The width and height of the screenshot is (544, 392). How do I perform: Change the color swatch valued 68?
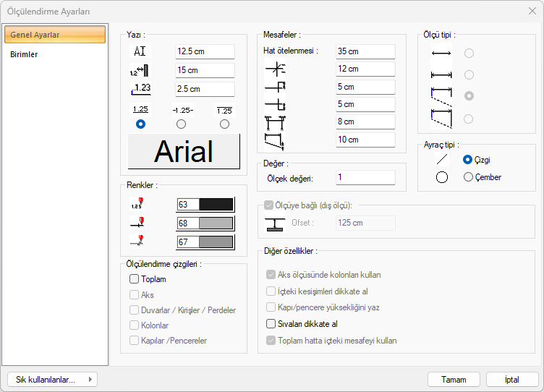click(205, 223)
